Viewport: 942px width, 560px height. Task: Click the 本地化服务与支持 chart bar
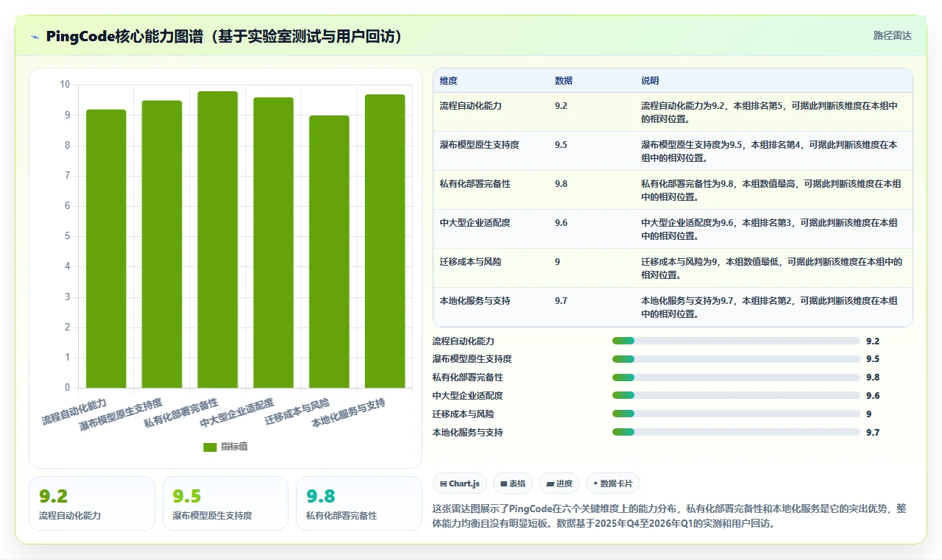385,241
